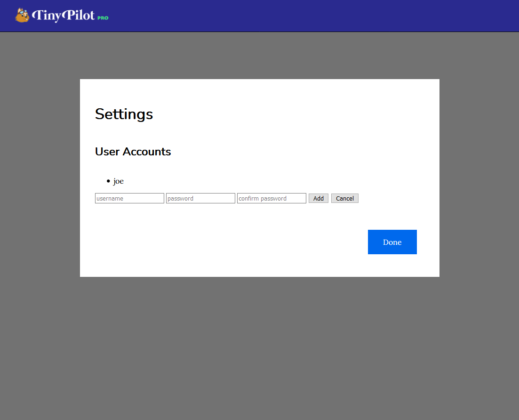Click the green PRO badge
The height and width of the screenshot is (420, 519).
point(103,18)
